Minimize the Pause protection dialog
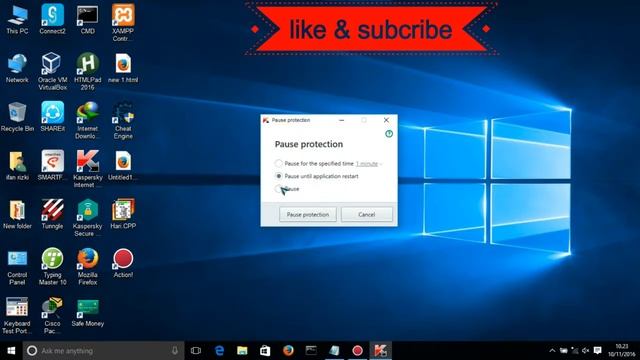Image resolution: width=640 pixels, height=360 pixels. pos(342,120)
